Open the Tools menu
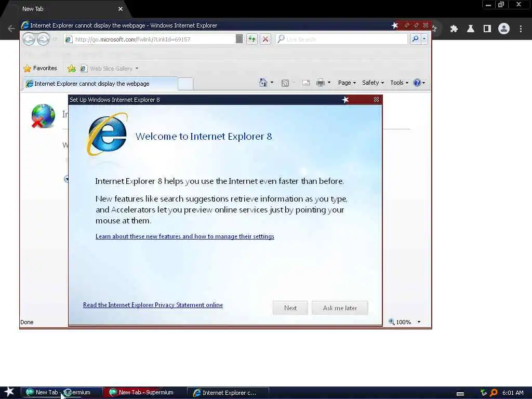Screen dimensions: 532x399 click(399, 83)
